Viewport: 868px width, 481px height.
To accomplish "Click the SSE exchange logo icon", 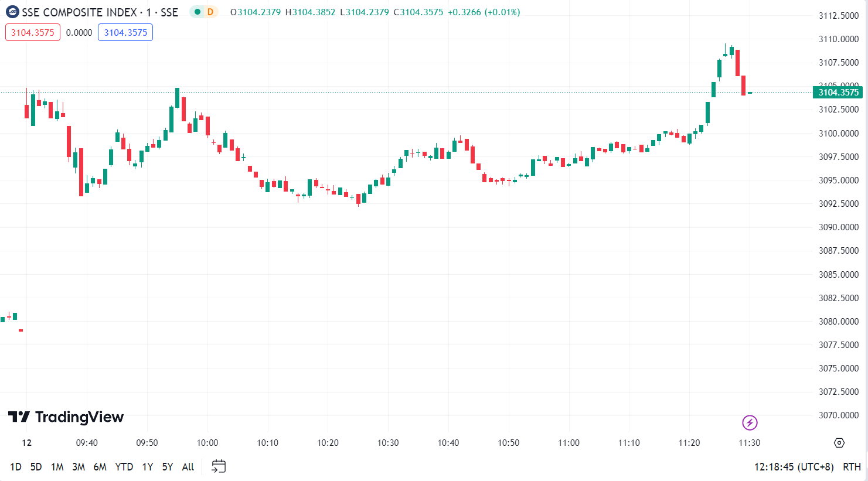I will 12,12.
